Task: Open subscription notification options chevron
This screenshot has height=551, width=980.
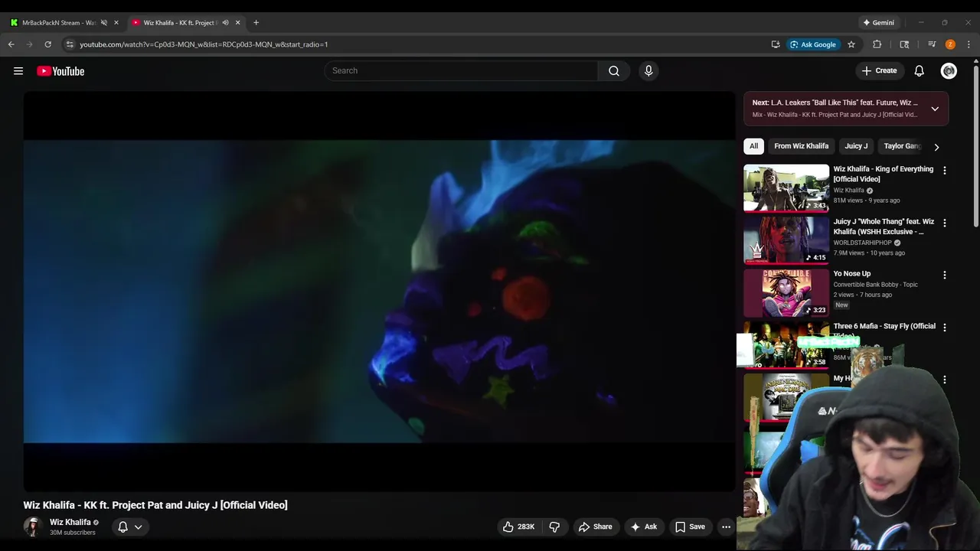Action: click(139, 527)
